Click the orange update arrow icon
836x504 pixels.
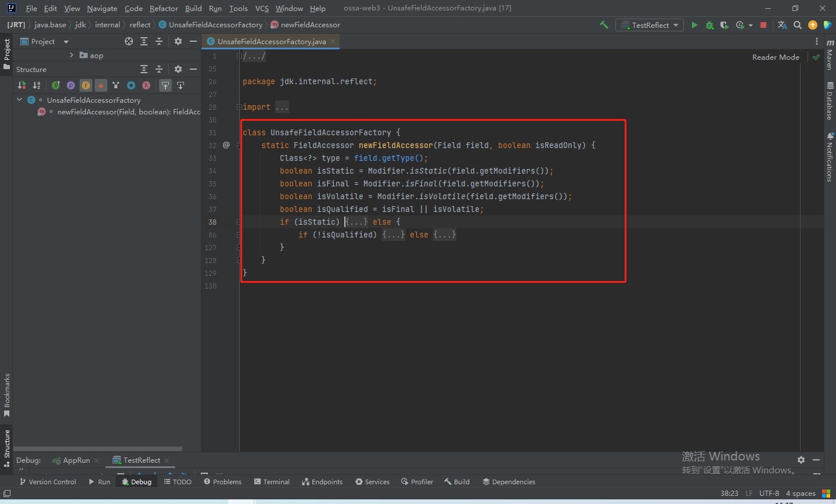tap(813, 25)
